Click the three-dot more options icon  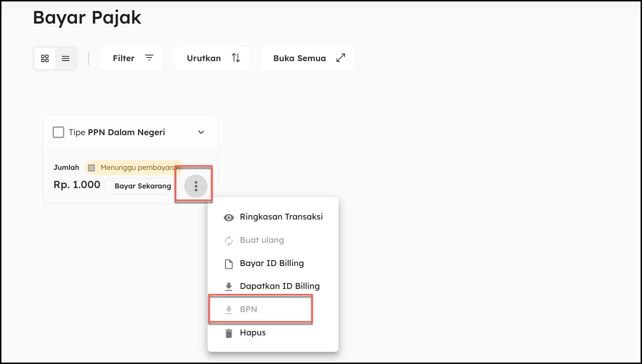click(x=196, y=186)
